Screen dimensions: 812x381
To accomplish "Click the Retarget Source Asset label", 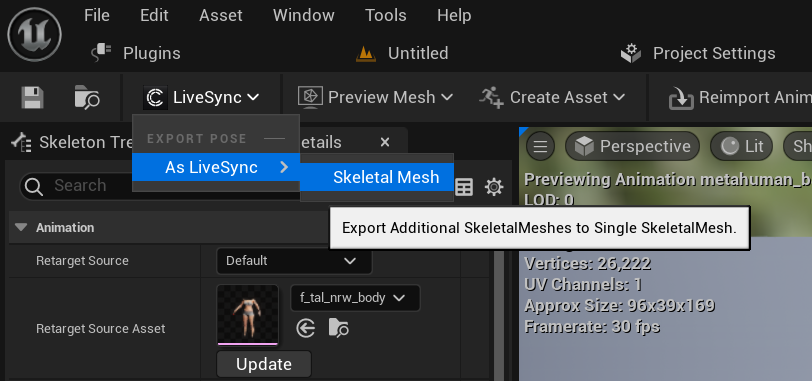I will [100, 329].
